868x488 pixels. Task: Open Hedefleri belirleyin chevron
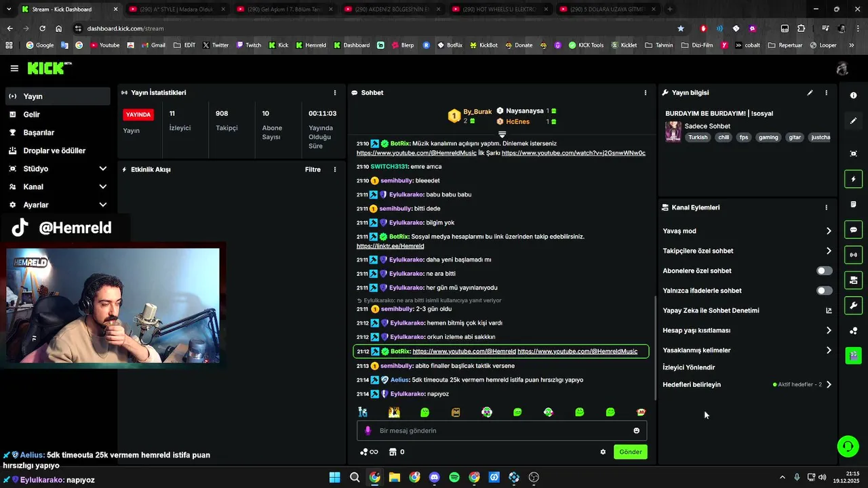click(x=829, y=384)
